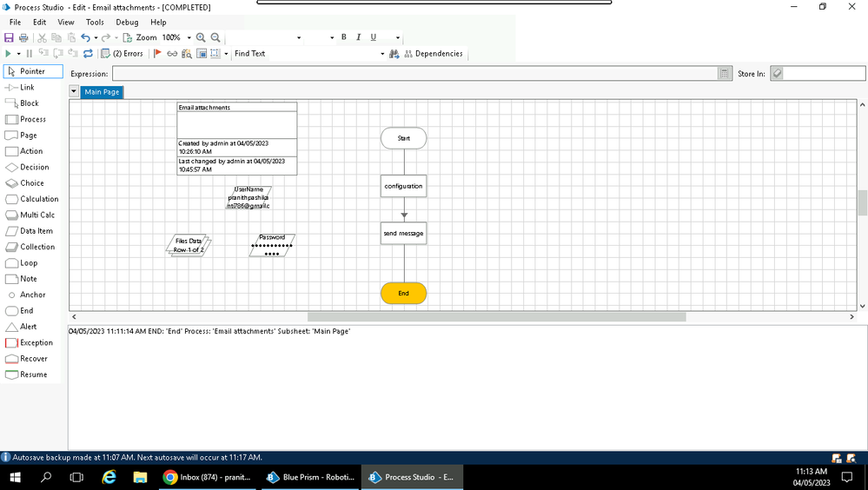The height and width of the screenshot is (490, 868).
Task: Switch to the Main Page tab
Action: click(x=102, y=92)
